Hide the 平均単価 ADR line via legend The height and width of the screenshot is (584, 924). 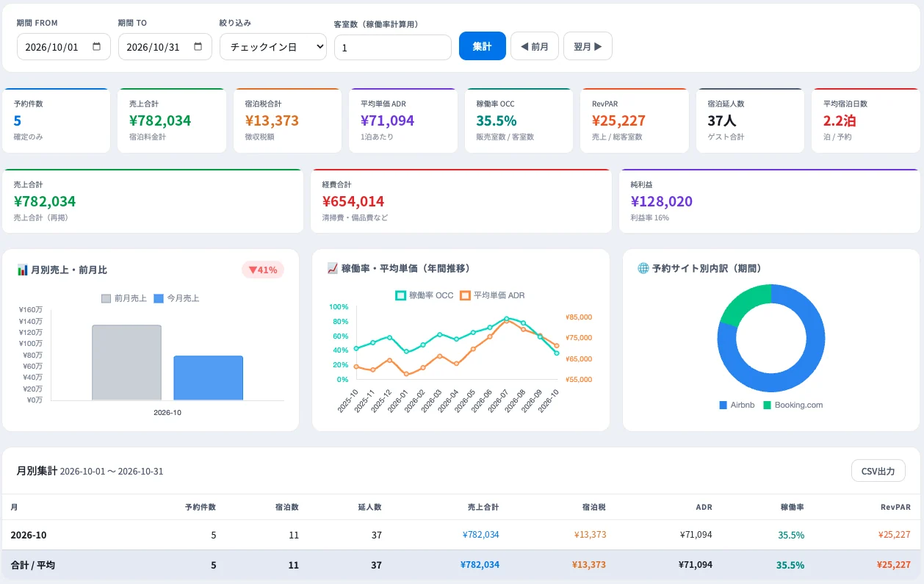click(x=492, y=295)
